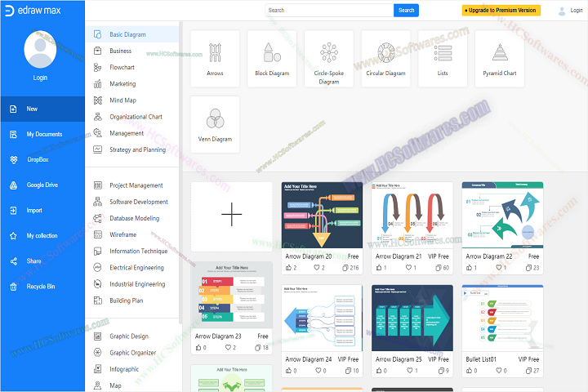
Task: Click the Marketing category icon
Action: [97, 83]
